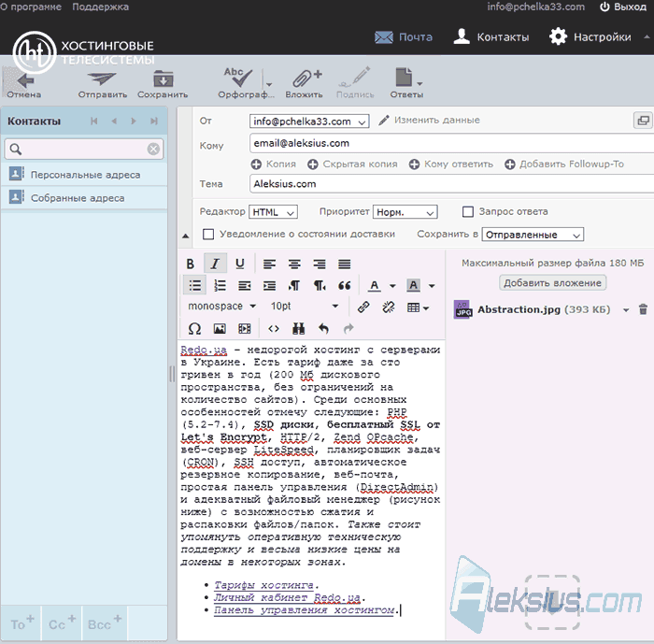Click the contacts search field
654x644 pixels.
pos(84,149)
